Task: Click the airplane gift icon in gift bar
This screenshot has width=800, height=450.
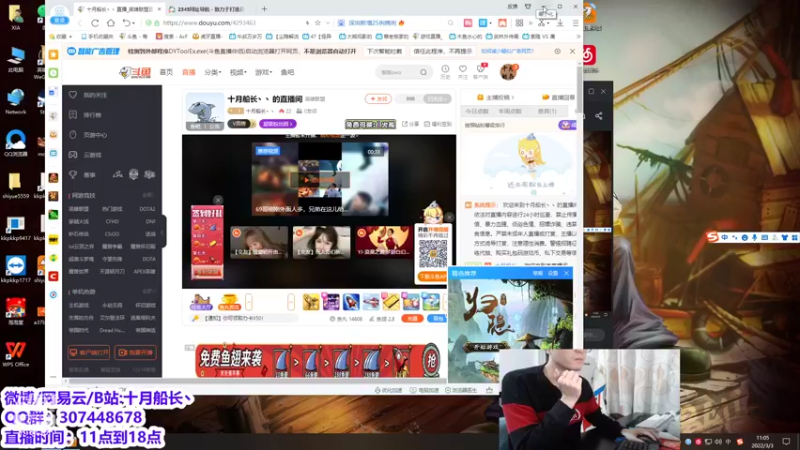Action: click(x=371, y=302)
